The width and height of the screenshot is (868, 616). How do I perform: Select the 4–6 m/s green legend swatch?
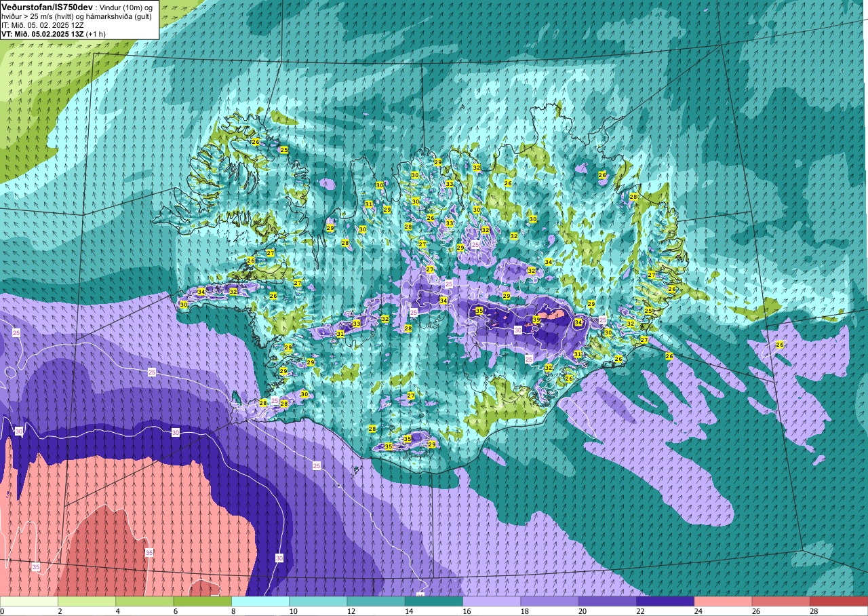point(144,601)
